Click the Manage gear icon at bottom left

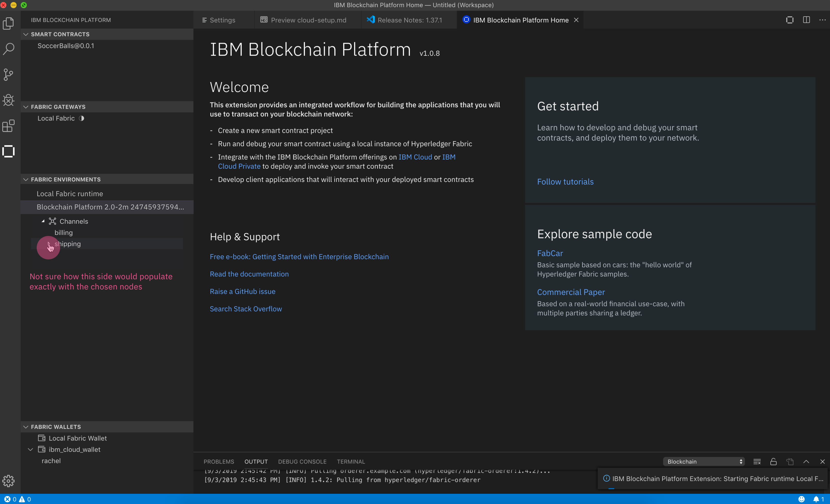pyautogui.click(x=8, y=481)
